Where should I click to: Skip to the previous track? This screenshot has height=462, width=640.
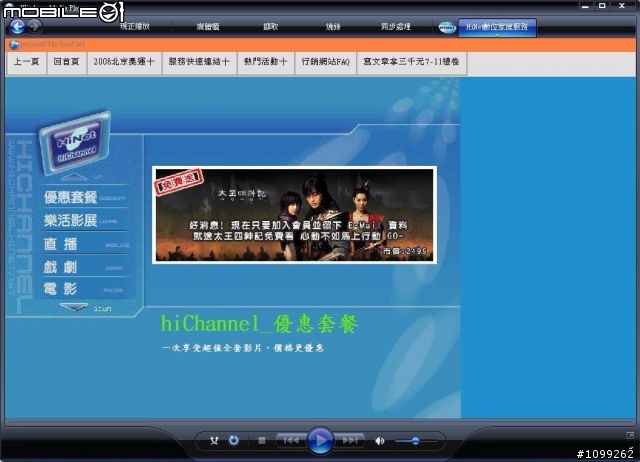click(x=291, y=440)
